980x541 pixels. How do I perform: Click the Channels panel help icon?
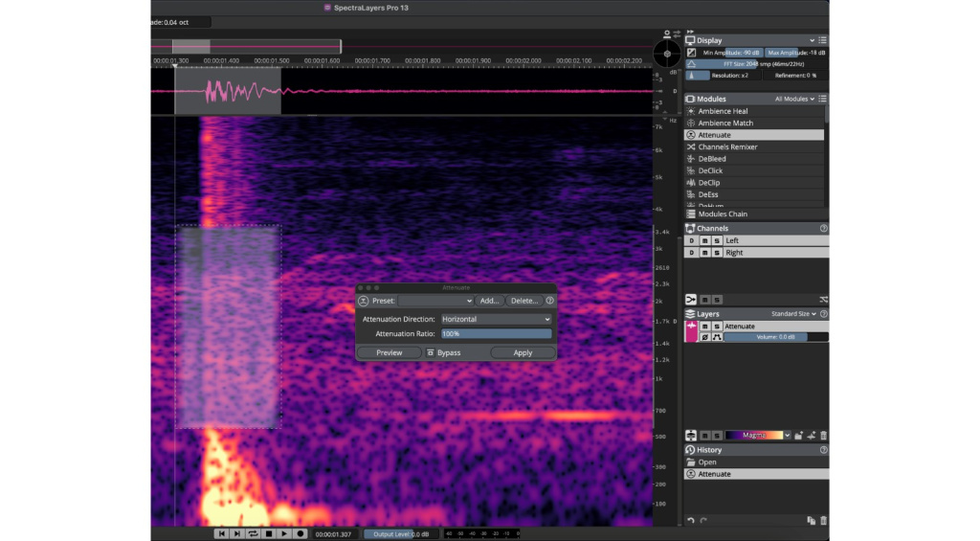click(x=824, y=228)
